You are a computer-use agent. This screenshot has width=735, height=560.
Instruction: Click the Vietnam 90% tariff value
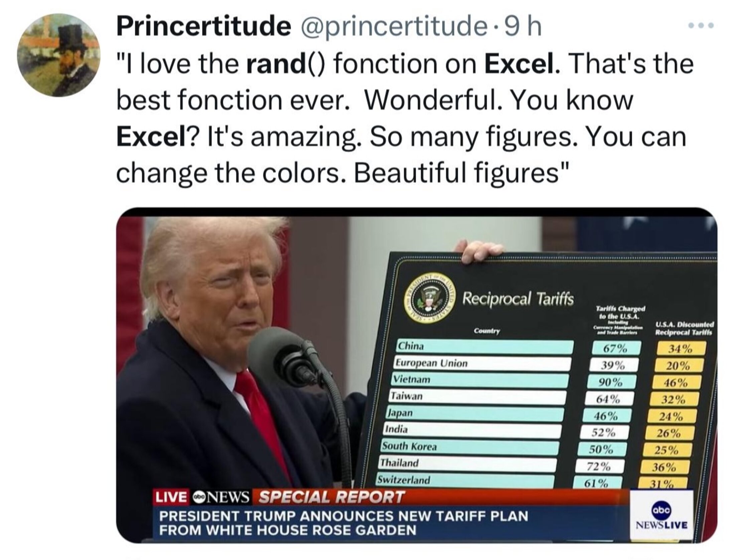[611, 382]
